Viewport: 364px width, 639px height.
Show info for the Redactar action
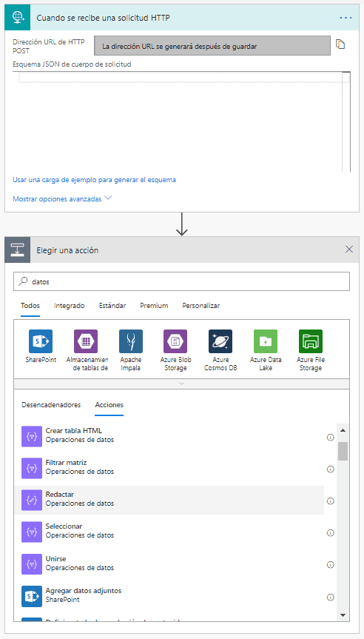coord(331,501)
